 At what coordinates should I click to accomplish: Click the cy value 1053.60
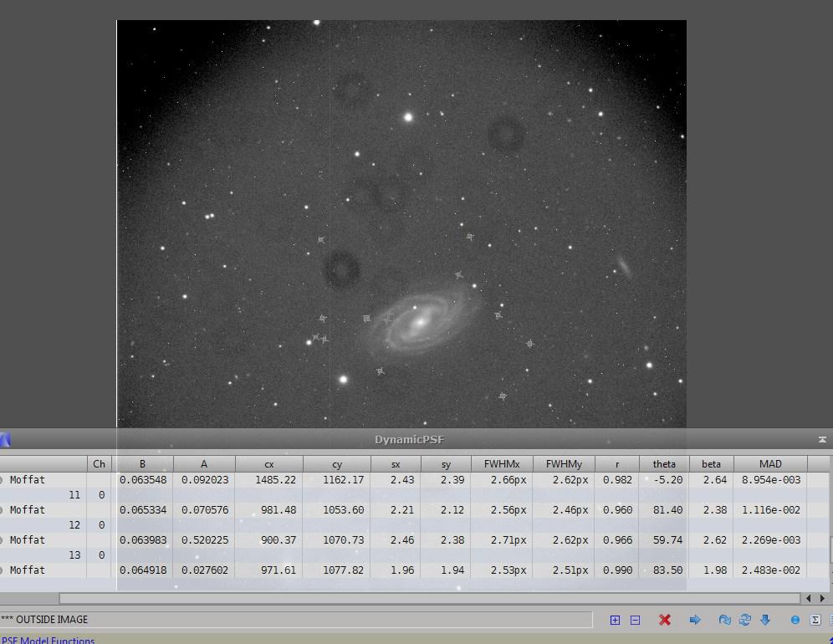(344, 510)
